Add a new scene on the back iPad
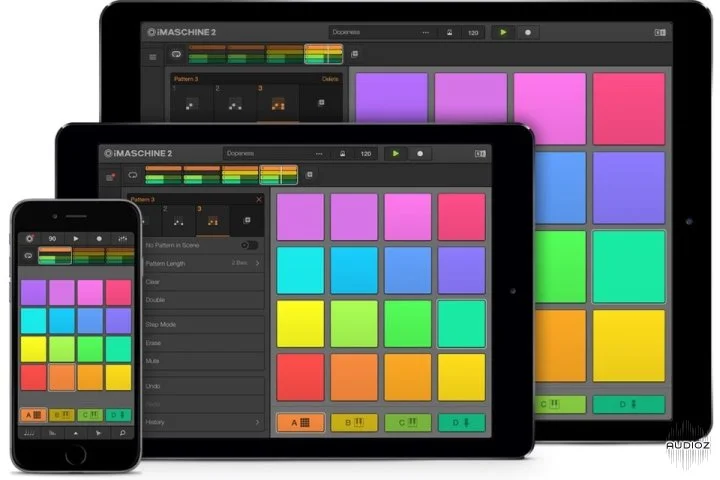 [x=354, y=54]
